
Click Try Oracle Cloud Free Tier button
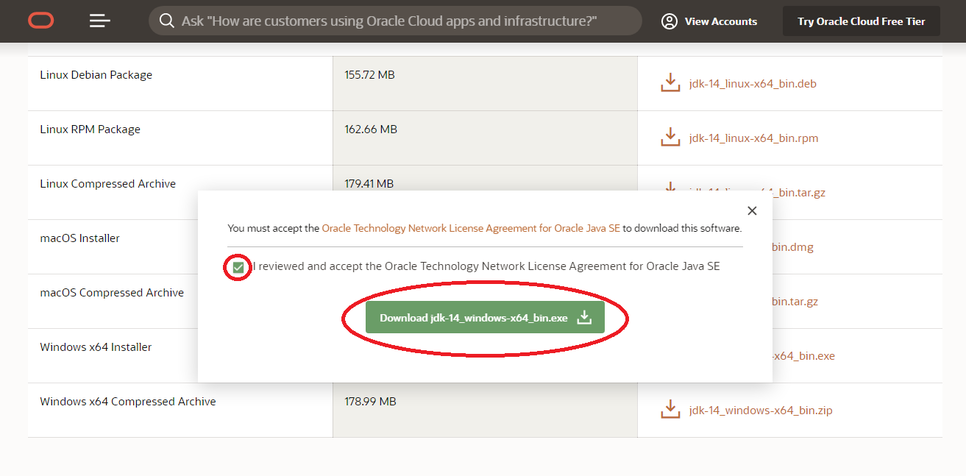tap(861, 22)
